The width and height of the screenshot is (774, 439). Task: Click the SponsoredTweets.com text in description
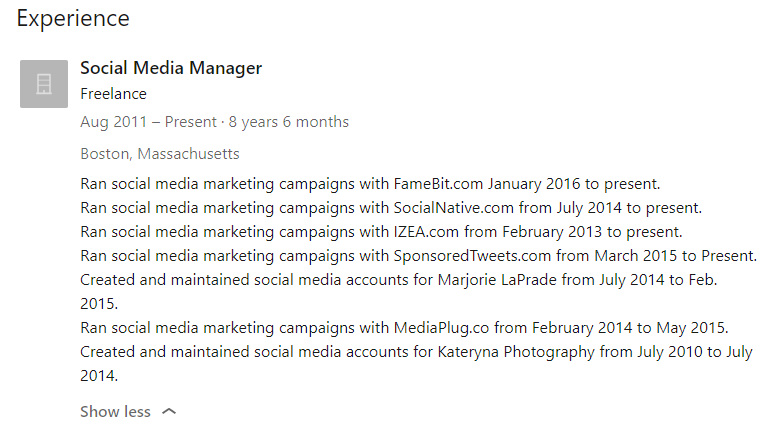[x=472, y=256]
